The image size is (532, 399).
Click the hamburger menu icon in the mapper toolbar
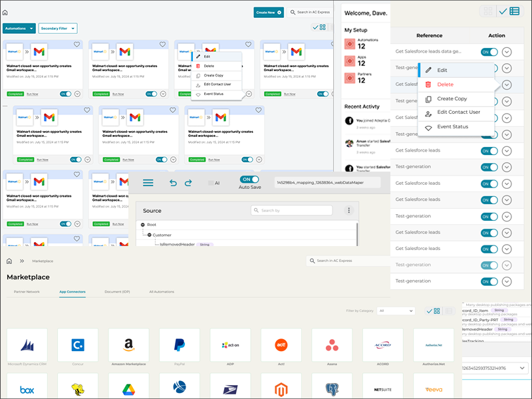coord(148,183)
